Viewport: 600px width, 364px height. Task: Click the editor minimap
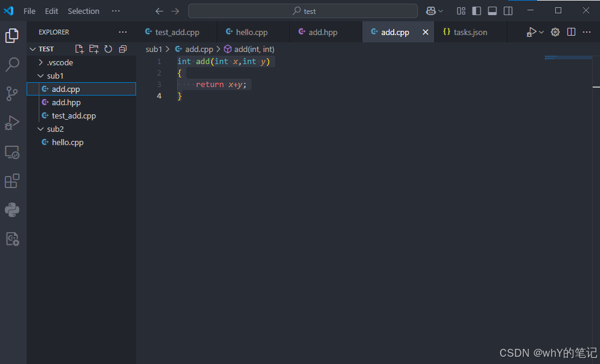pos(568,57)
